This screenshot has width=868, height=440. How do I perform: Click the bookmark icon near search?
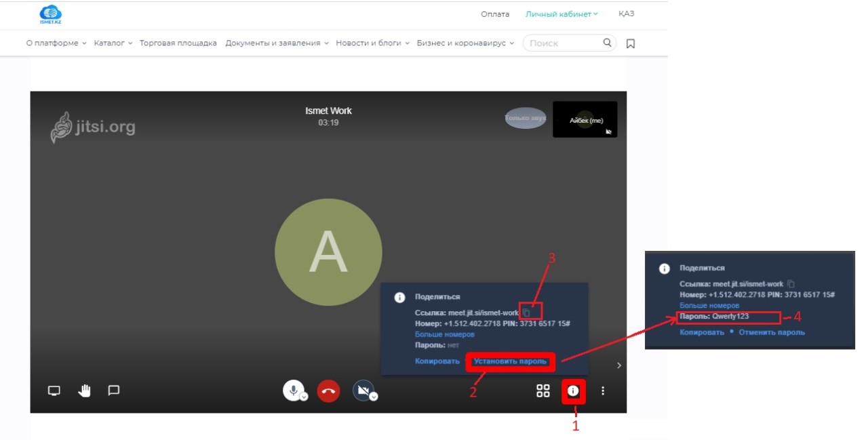631,43
